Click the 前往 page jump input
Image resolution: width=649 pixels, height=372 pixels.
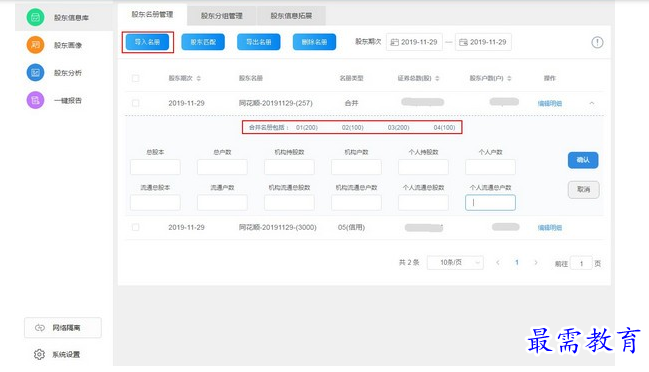[581, 263]
